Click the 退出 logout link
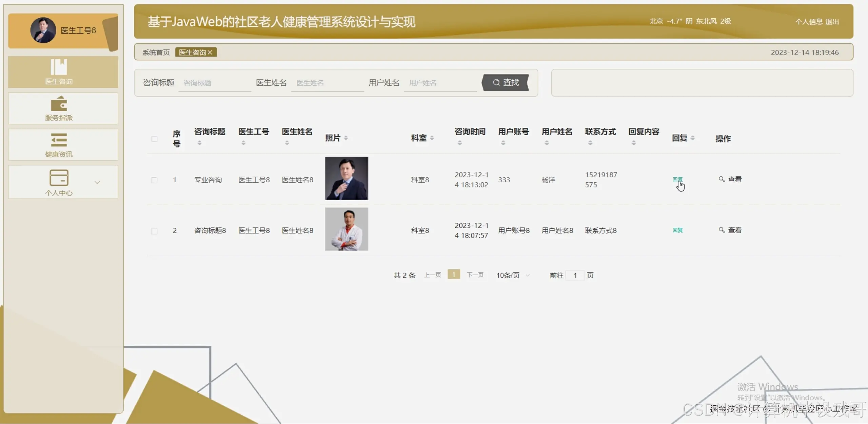 pos(832,22)
